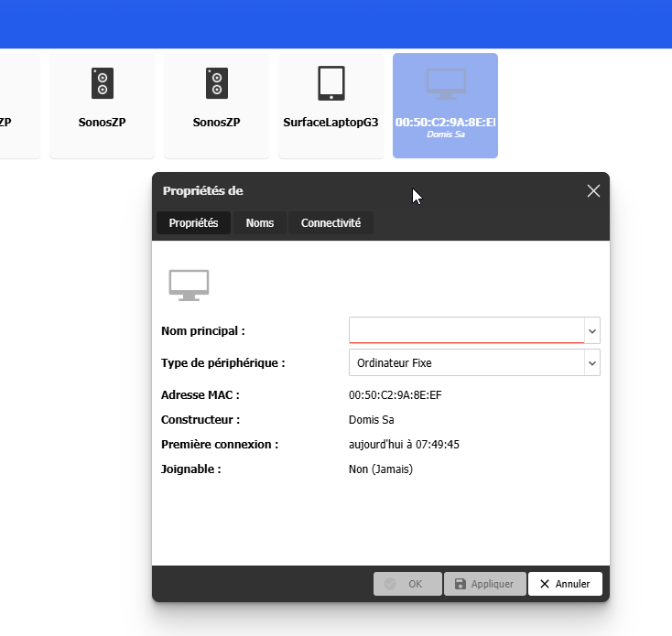Click the X icon on the Annuler button
The height and width of the screenshot is (636, 672).
click(x=545, y=584)
